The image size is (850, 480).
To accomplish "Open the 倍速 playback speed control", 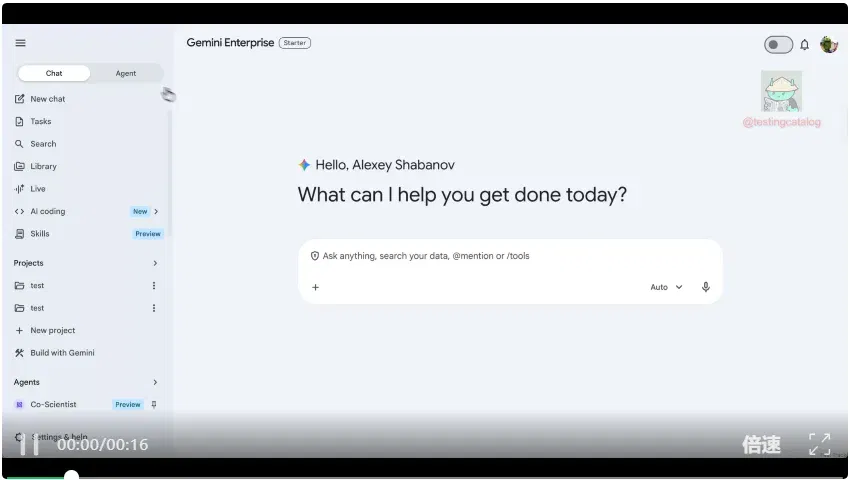I will point(762,445).
